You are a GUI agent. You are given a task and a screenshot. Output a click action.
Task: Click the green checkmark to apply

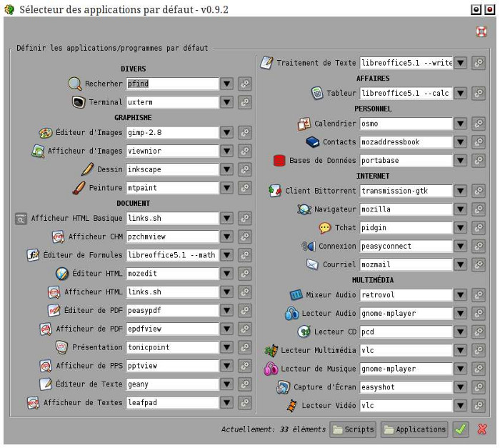click(461, 429)
